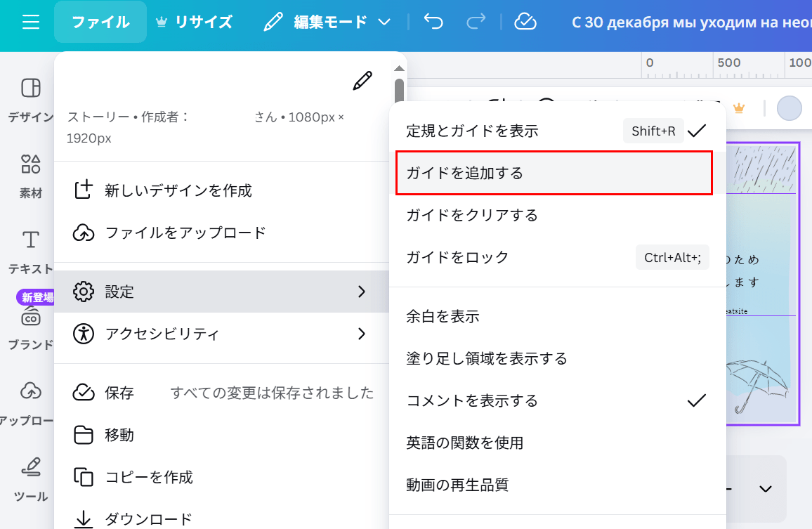Click ガイドをクリアする
The height and width of the screenshot is (529, 812).
tap(557, 215)
